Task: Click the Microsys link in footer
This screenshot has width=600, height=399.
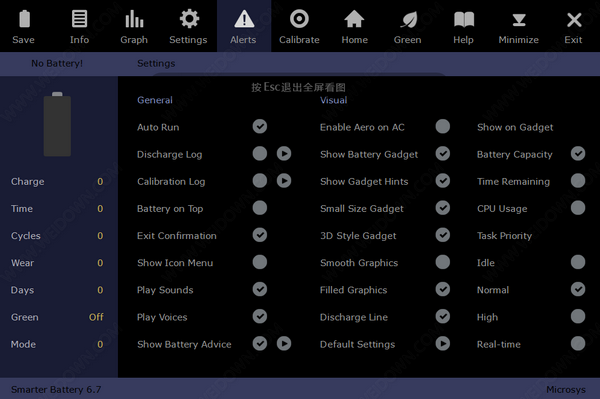Action: 566,389
